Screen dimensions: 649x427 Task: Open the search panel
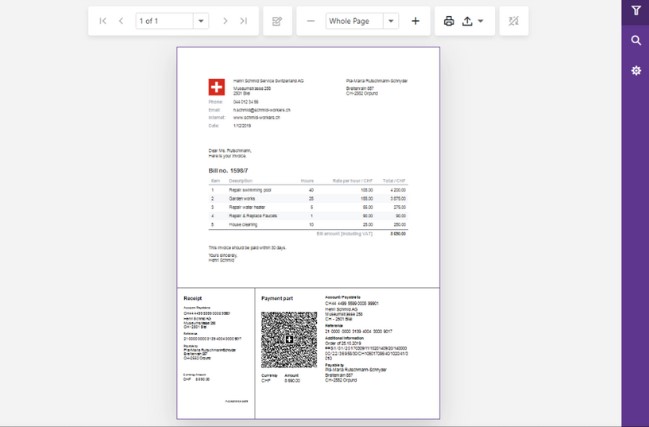[636, 41]
